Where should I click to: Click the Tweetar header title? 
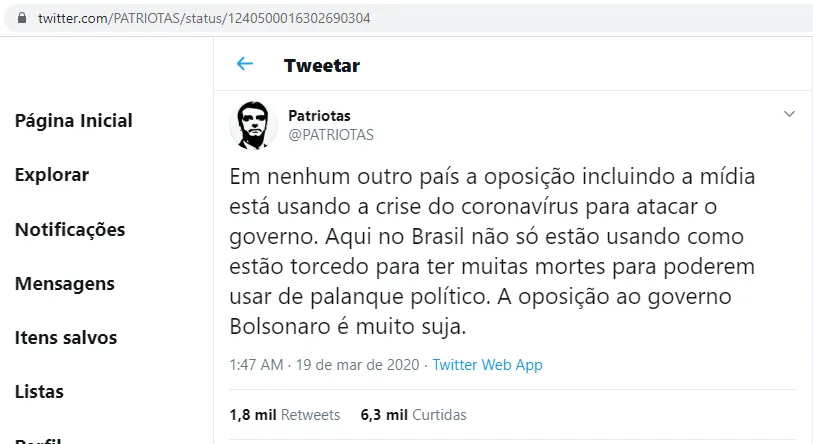click(321, 65)
